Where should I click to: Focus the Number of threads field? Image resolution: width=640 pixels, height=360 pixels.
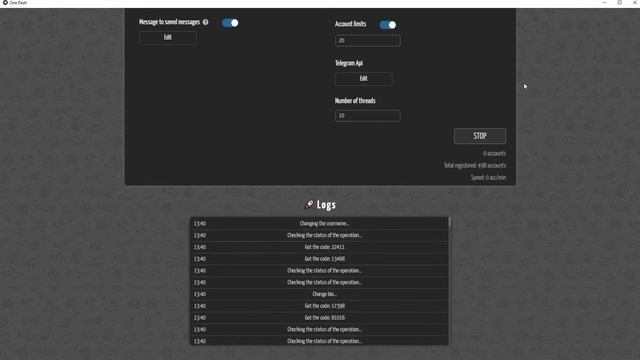[368, 116]
